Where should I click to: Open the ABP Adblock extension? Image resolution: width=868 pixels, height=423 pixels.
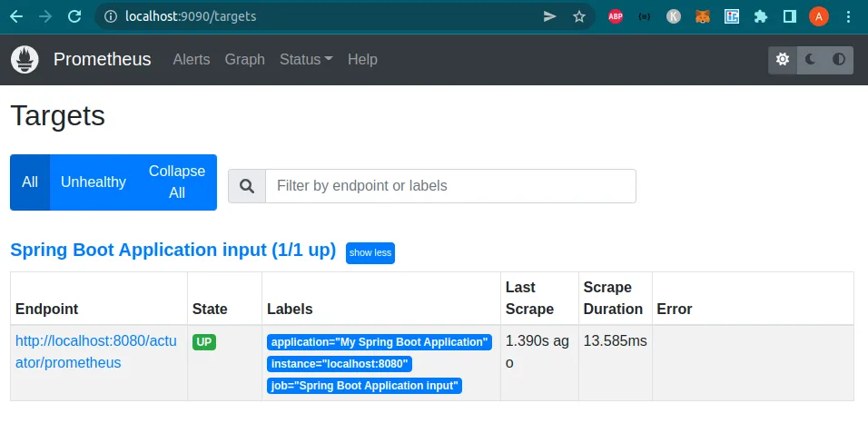(x=615, y=16)
